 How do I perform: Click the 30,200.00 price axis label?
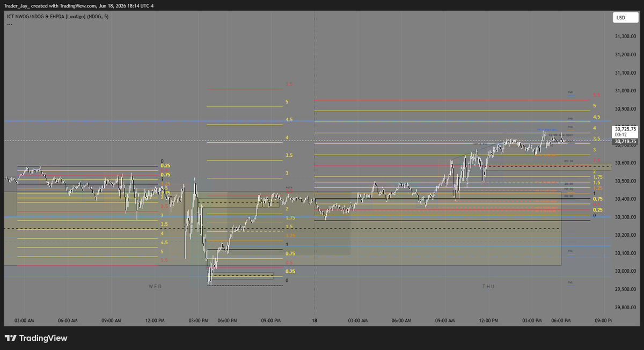(x=625, y=236)
